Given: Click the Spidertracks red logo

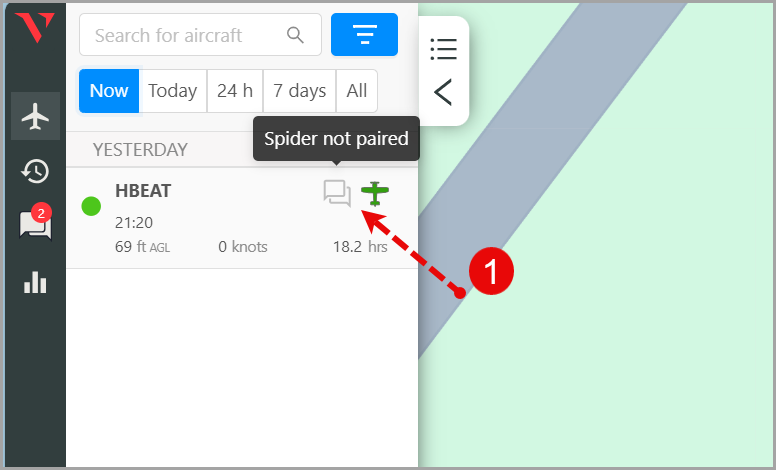Looking at the screenshot, I should pos(35,27).
